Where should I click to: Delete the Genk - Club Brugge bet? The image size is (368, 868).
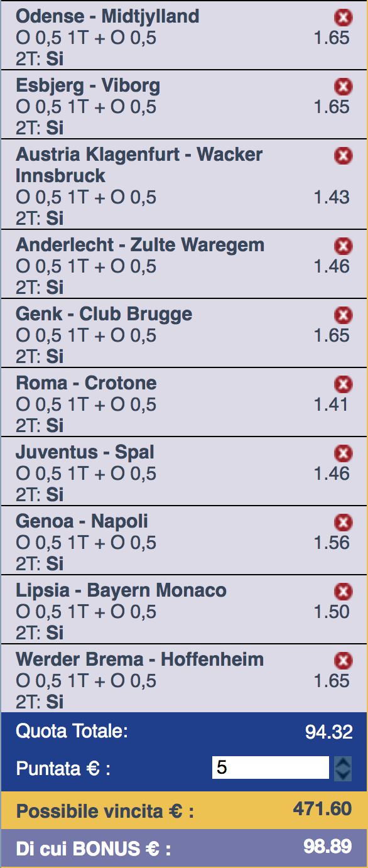(x=344, y=315)
